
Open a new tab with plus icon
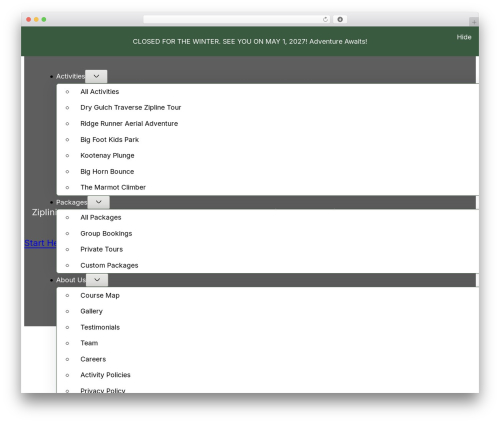click(x=474, y=22)
